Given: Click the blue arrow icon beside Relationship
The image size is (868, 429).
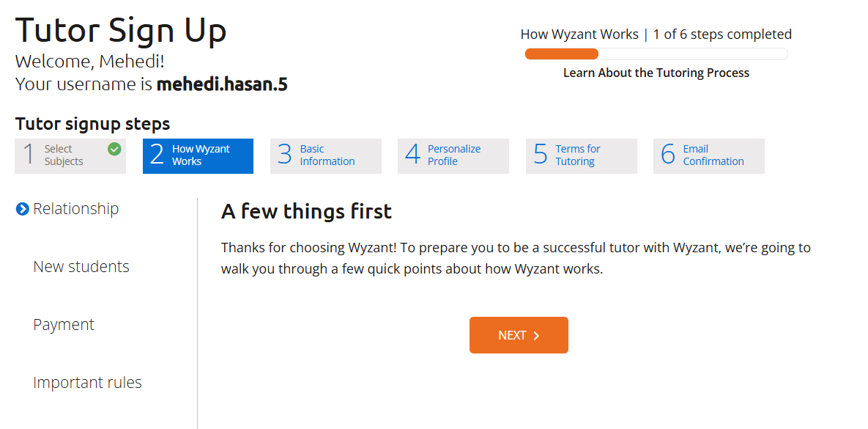Looking at the screenshot, I should (22, 209).
